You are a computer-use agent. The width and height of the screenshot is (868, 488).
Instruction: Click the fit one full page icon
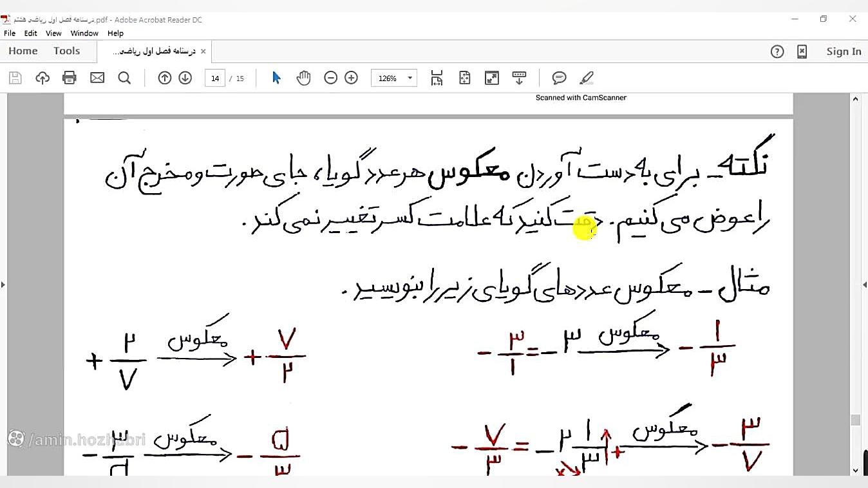pos(465,78)
